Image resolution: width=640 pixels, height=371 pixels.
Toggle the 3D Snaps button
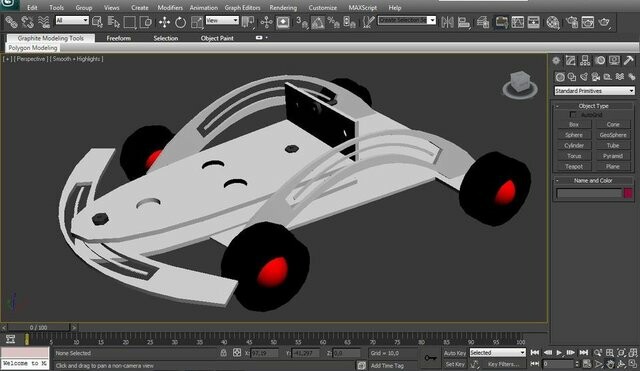point(302,22)
